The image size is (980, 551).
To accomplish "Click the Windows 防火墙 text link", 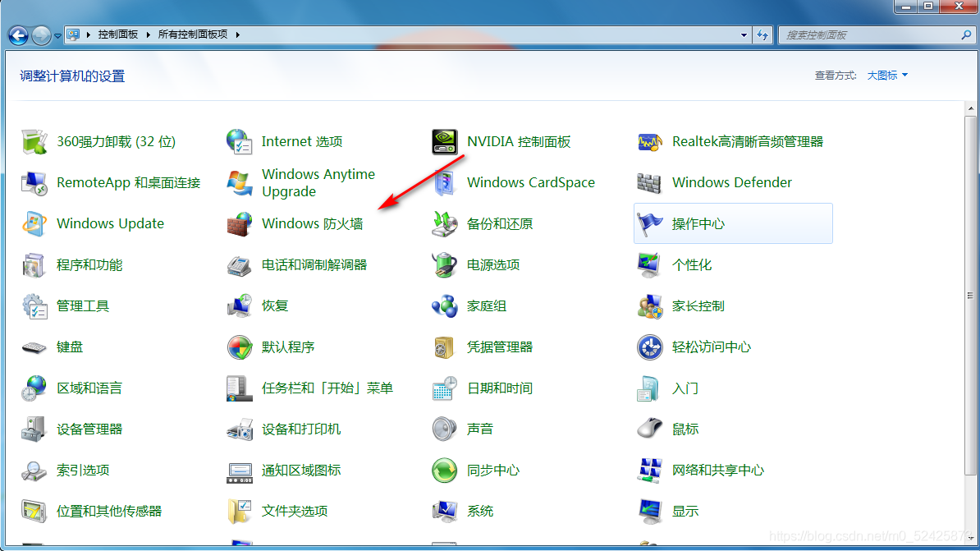I will (312, 224).
